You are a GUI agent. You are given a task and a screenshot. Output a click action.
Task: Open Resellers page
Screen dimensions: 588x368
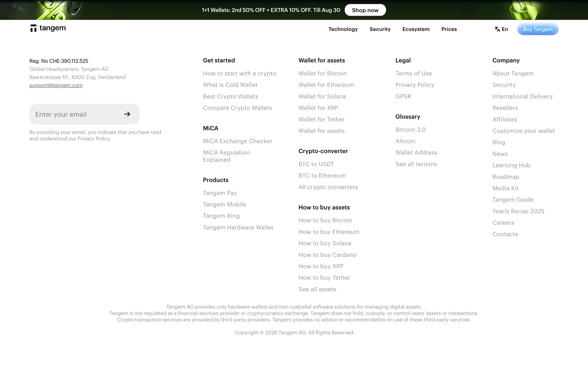tap(505, 108)
